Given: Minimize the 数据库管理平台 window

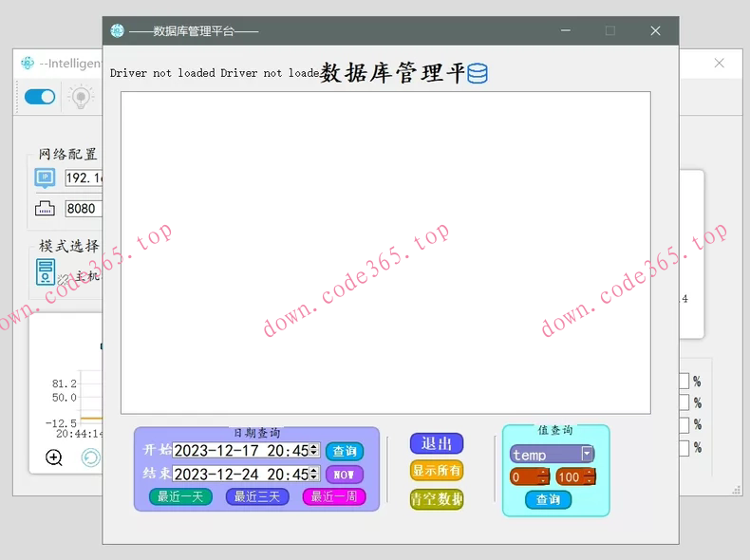Looking at the screenshot, I should point(566,30).
